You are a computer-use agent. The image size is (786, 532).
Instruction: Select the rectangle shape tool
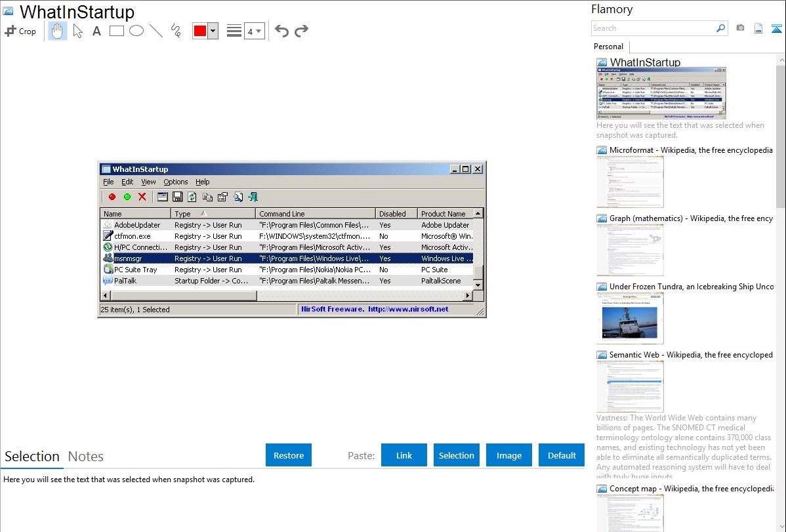117,31
